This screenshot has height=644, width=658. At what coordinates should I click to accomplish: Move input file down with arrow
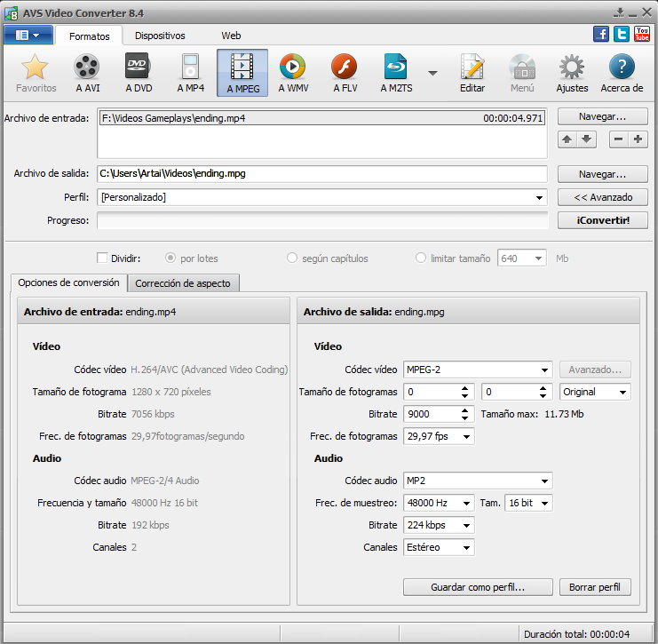coord(587,139)
